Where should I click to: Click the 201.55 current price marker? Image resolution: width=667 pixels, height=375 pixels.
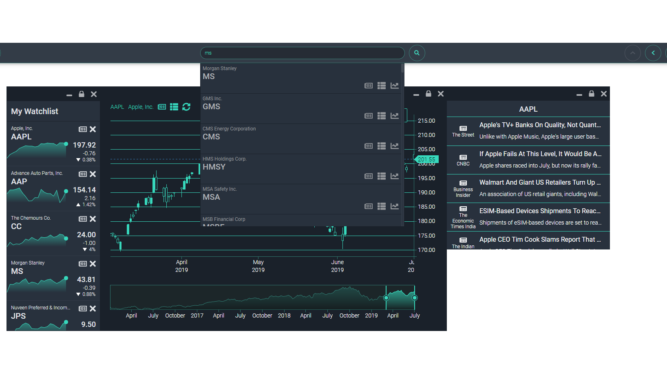pos(426,159)
